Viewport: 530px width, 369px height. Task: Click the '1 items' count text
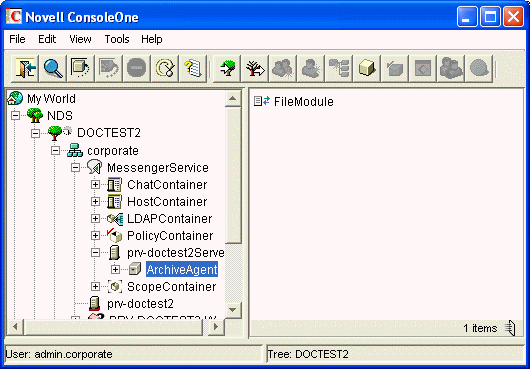tap(480, 328)
